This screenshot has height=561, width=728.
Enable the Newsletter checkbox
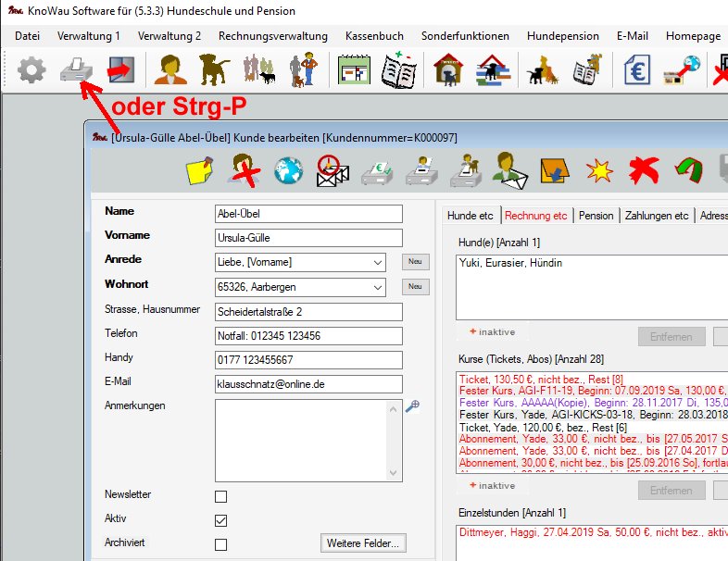point(220,496)
